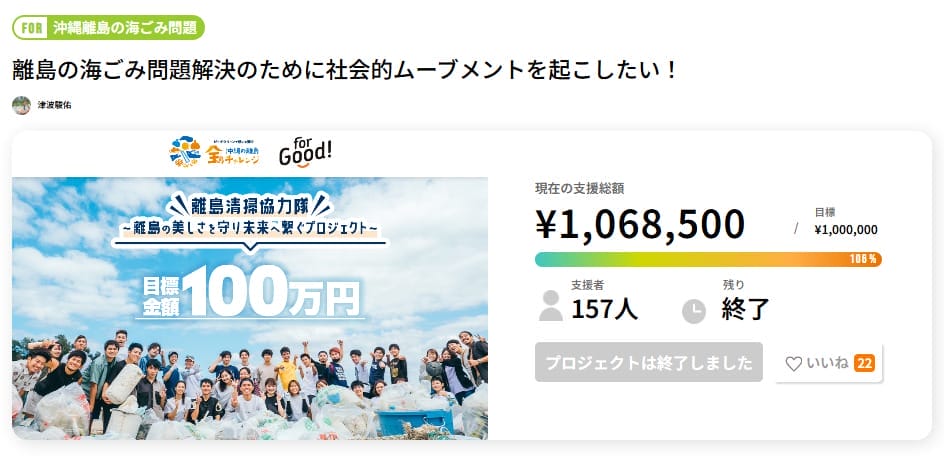Click the white FOR badge label

click(31, 27)
